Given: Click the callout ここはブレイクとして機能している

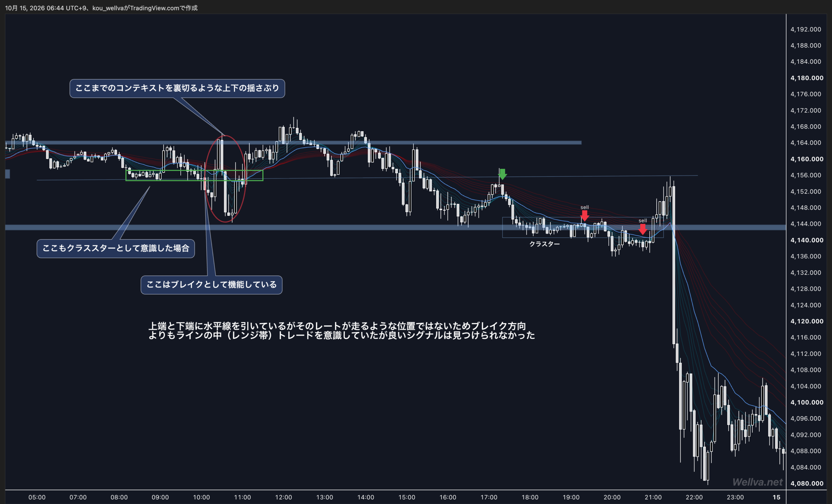Looking at the screenshot, I should coord(211,285).
